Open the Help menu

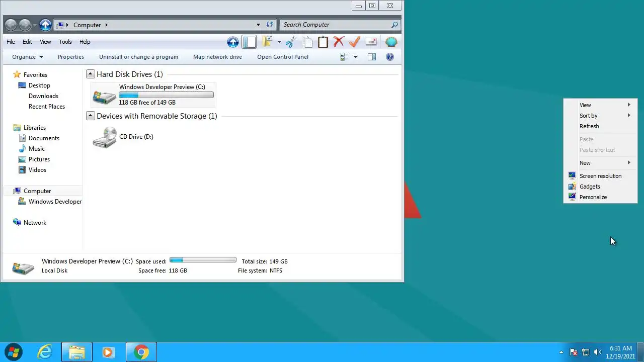pos(85,42)
